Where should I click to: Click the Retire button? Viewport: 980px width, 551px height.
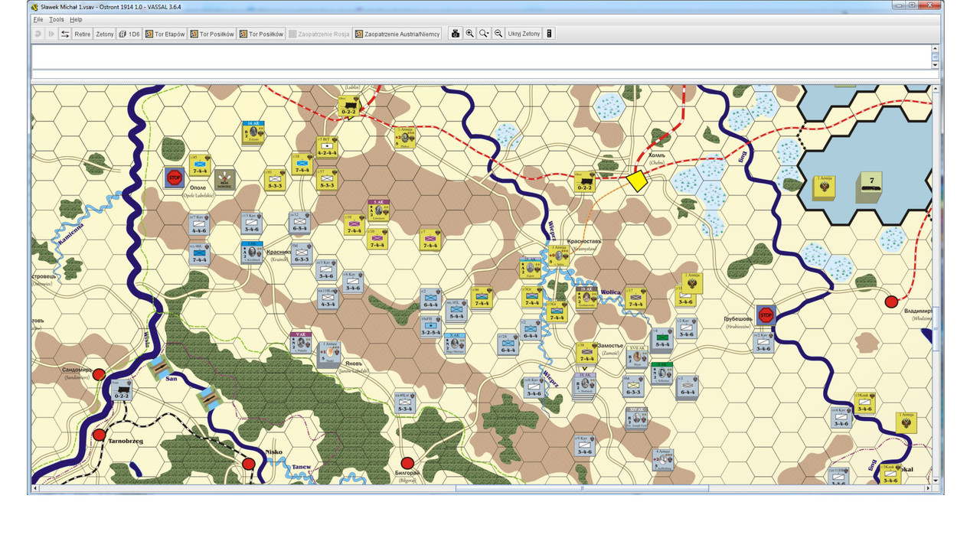pyautogui.click(x=82, y=34)
